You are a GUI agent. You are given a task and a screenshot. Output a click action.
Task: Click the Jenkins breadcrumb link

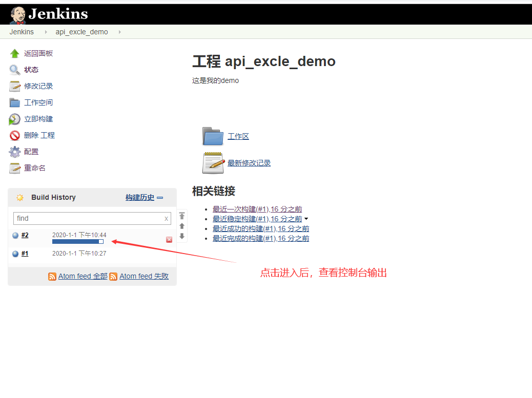click(22, 32)
